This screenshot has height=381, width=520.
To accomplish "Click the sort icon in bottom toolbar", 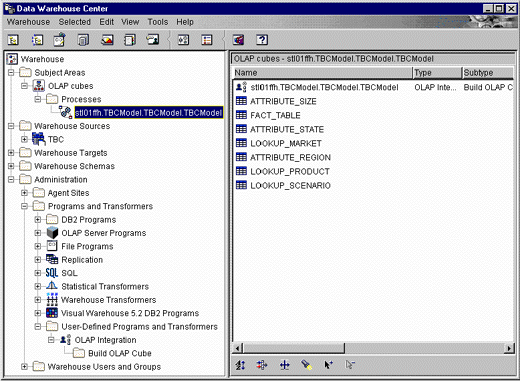I will [x=240, y=365].
